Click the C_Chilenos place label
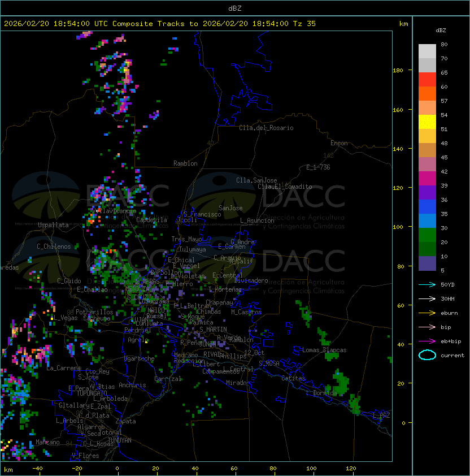 54,246
